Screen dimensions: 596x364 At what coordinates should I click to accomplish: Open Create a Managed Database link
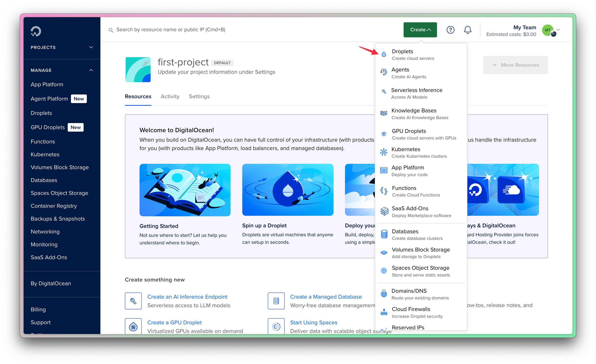pyautogui.click(x=326, y=297)
